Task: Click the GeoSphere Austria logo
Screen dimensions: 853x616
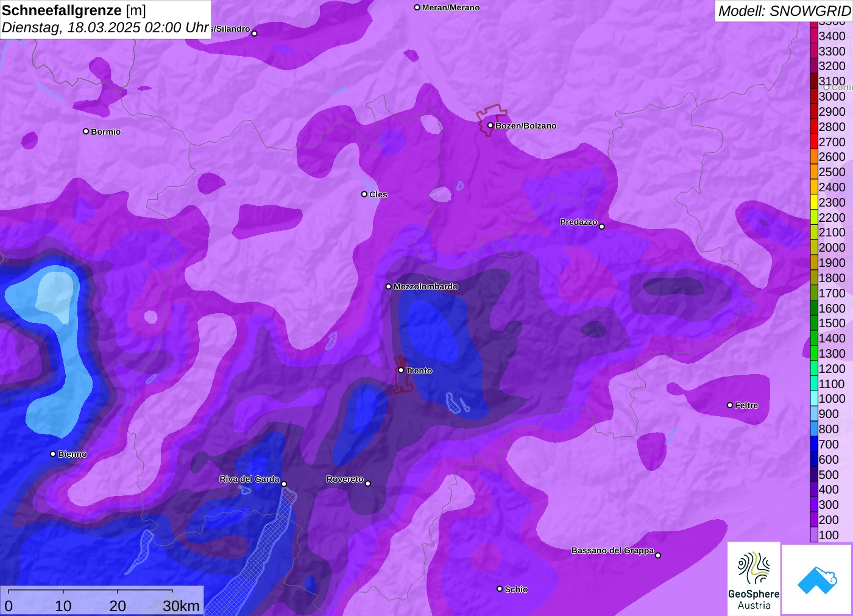Action: click(754, 578)
